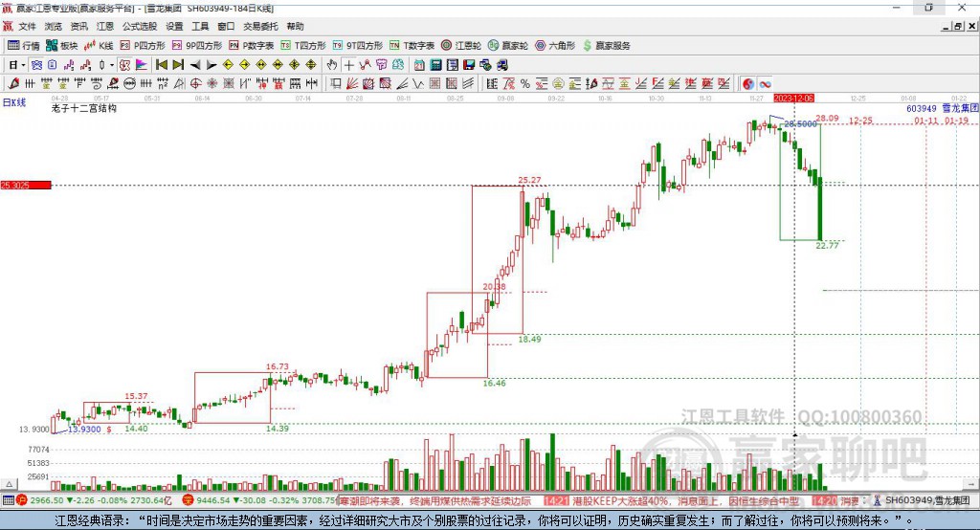The width and height of the screenshot is (980, 530).
Task: Click the yin-yang taiji icon
Action: pos(748,84)
